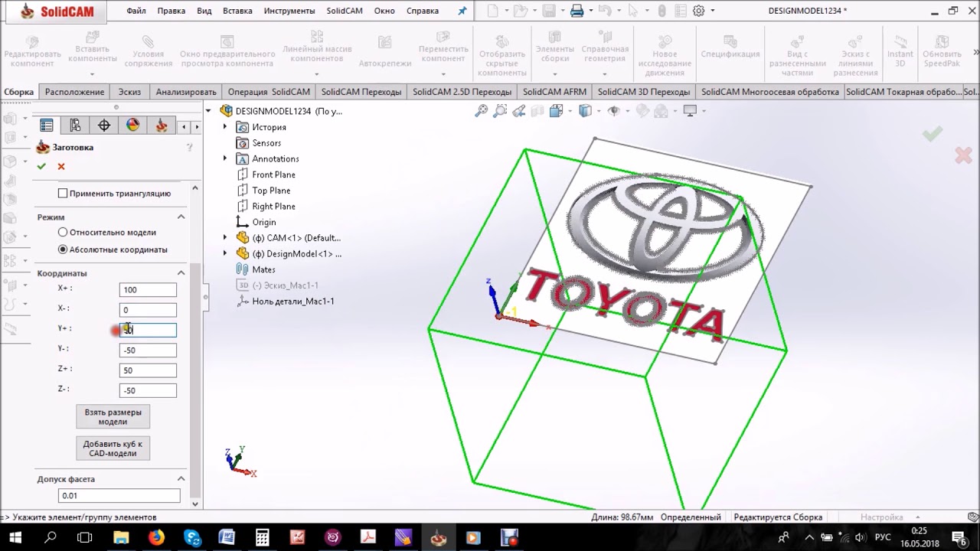The width and height of the screenshot is (980, 551).
Task: Click the Допуск фасета value field
Action: tap(119, 495)
